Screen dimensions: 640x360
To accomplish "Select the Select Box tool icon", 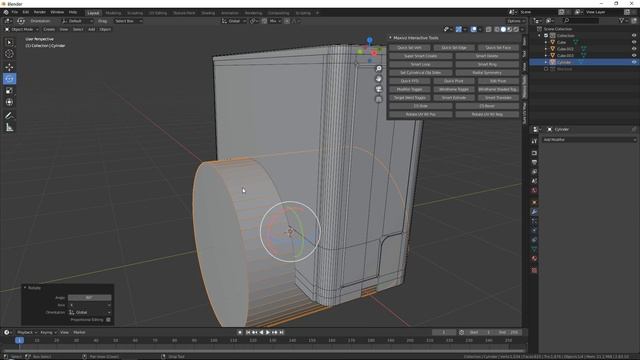I will coord(9,42).
